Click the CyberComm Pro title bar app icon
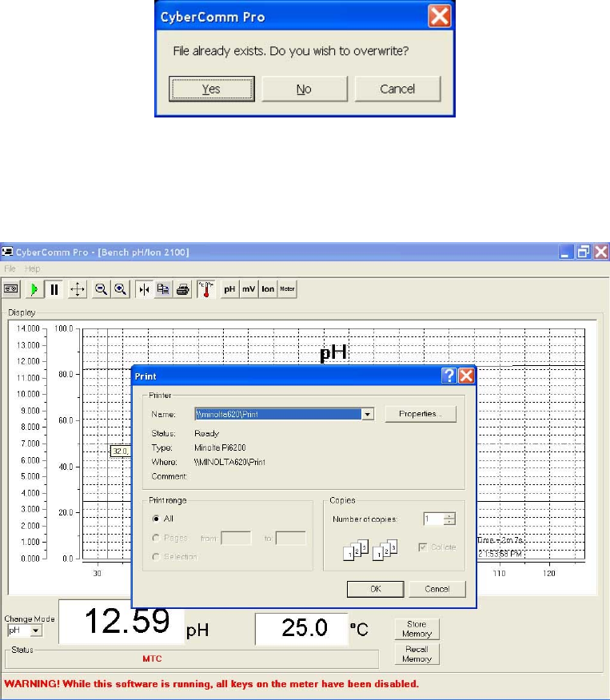 (7, 252)
